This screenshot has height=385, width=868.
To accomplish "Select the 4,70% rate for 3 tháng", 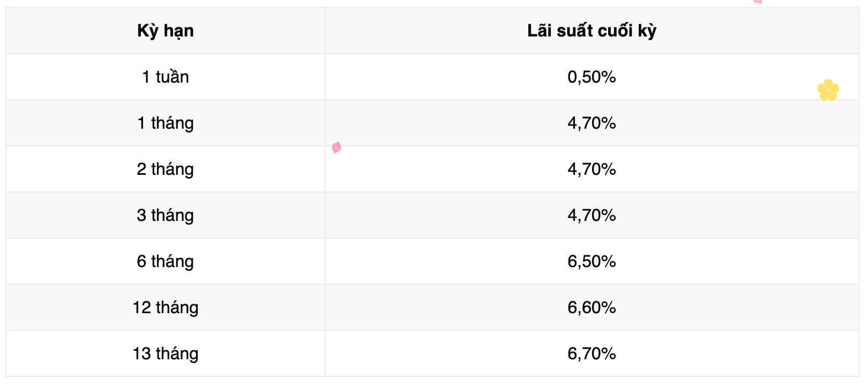I will pos(592,216).
